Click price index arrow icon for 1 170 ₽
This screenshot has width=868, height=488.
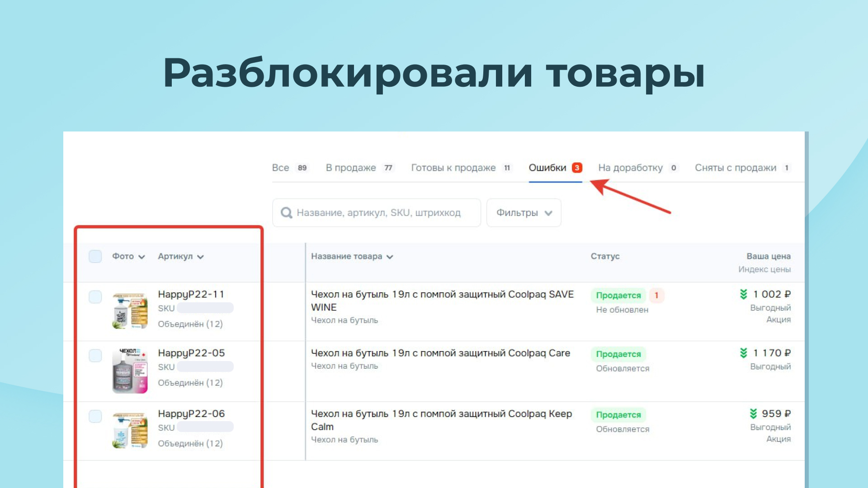click(743, 353)
